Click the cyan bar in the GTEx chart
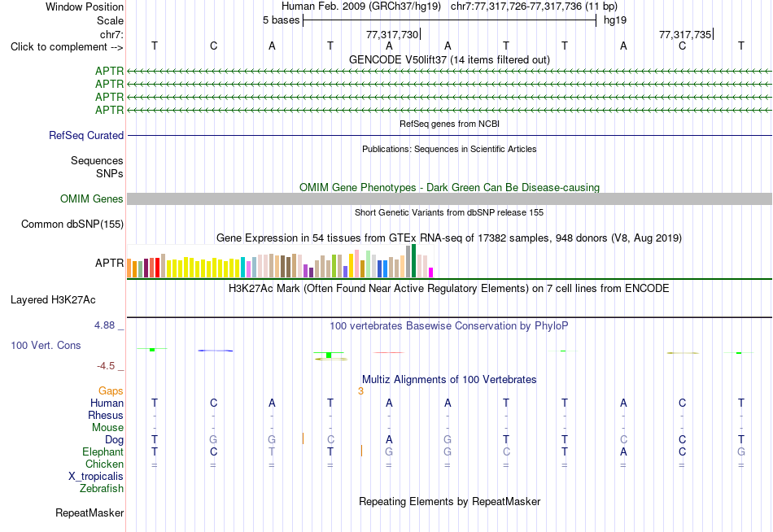 pyautogui.click(x=243, y=268)
